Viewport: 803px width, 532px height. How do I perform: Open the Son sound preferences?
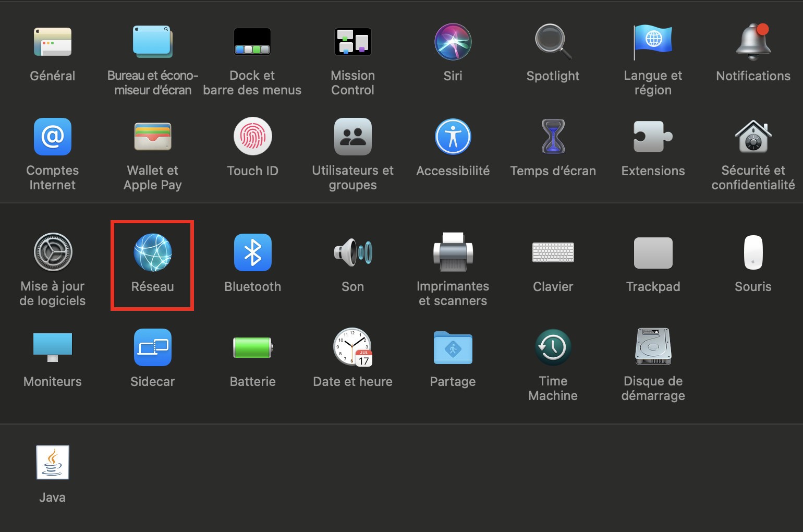[352, 253]
